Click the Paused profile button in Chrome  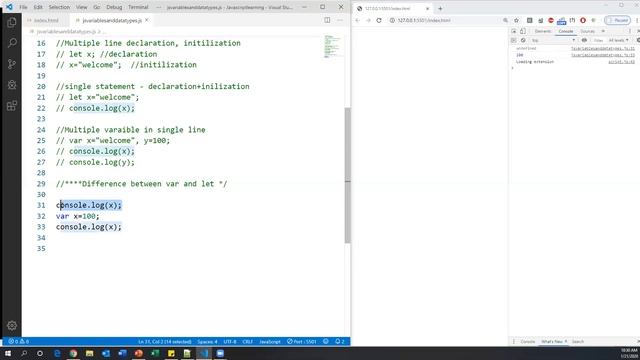tap(618, 20)
